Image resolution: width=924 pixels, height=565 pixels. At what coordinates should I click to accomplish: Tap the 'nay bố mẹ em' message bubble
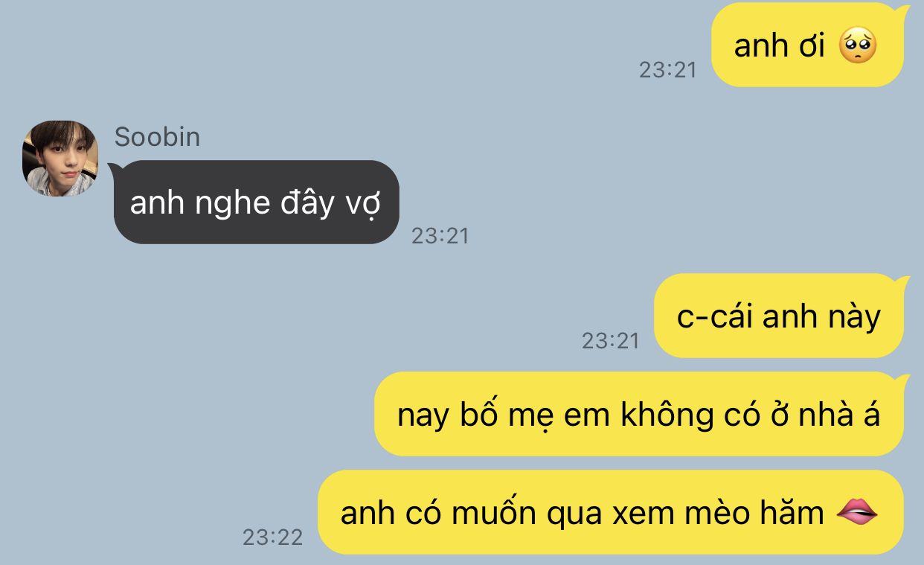pyautogui.click(x=639, y=414)
